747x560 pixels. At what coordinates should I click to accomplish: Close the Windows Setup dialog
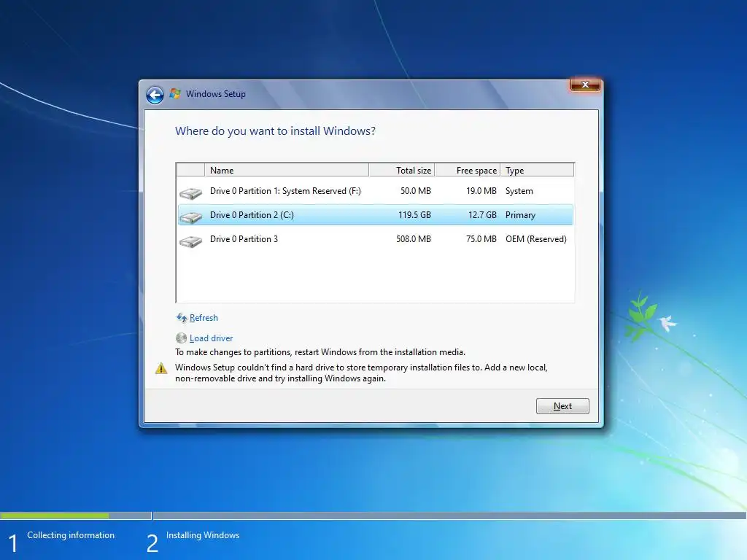click(586, 85)
